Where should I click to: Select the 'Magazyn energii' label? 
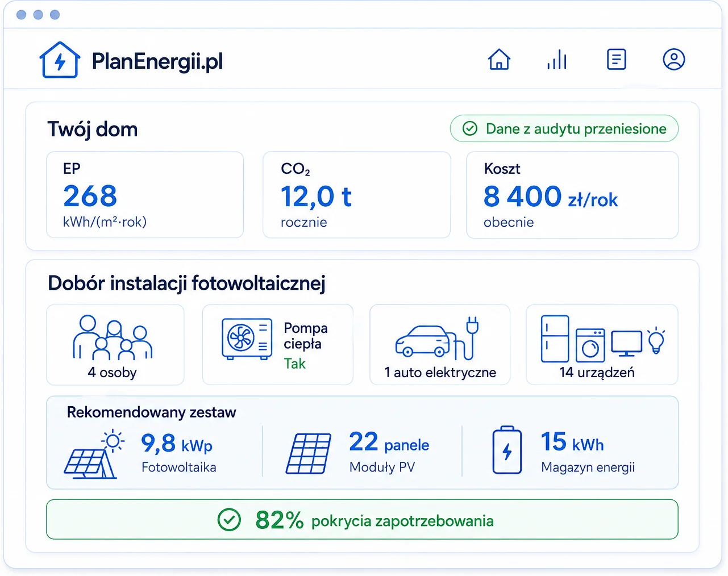point(588,468)
